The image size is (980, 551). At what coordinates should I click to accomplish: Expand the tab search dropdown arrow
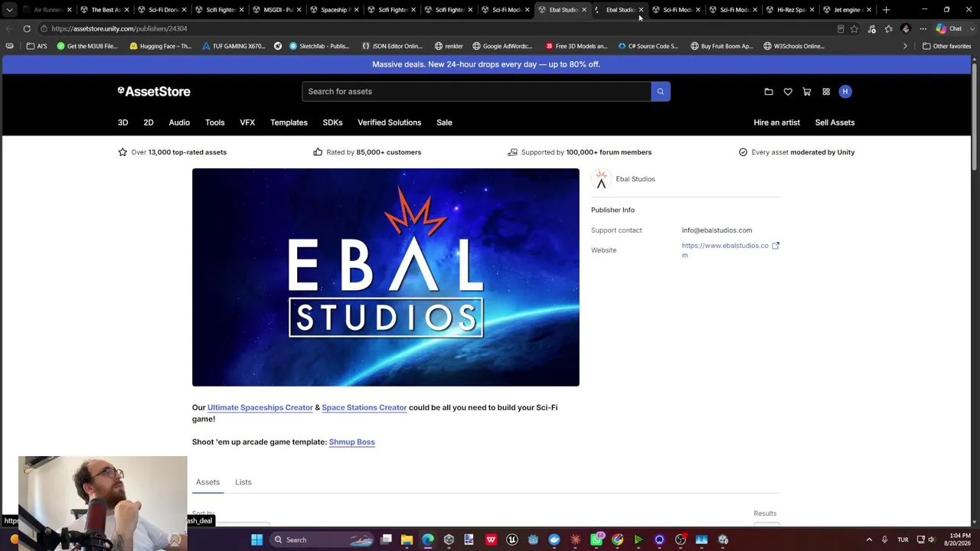point(9,10)
